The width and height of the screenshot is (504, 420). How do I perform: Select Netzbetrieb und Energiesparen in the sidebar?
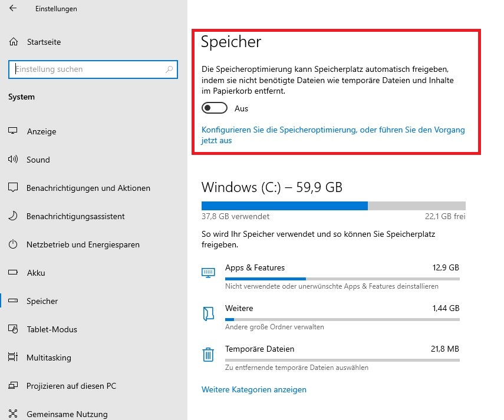83,244
